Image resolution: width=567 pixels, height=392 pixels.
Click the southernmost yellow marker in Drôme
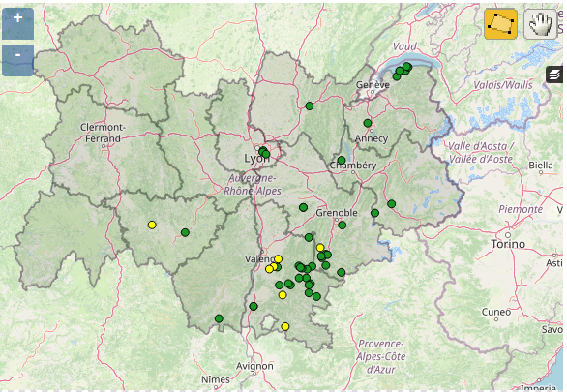(x=285, y=326)
